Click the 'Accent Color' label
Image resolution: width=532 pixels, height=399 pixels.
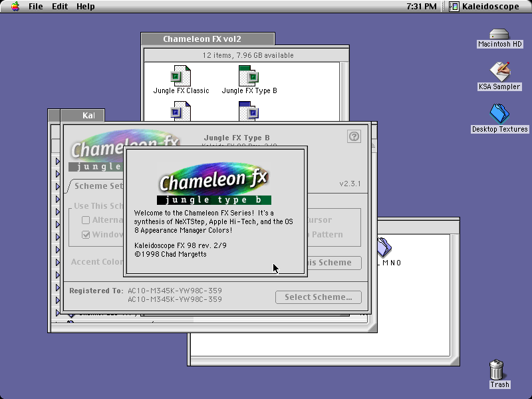click(x=97, y=262)
